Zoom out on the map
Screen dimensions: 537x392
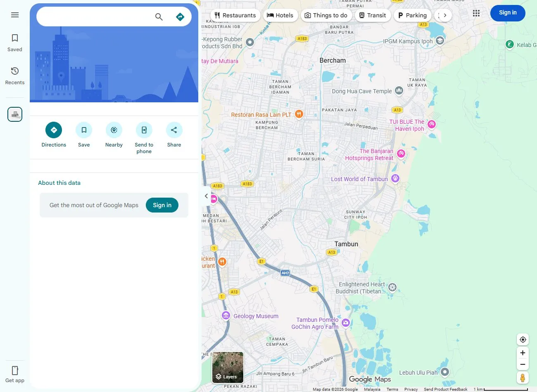pos(523,364)
